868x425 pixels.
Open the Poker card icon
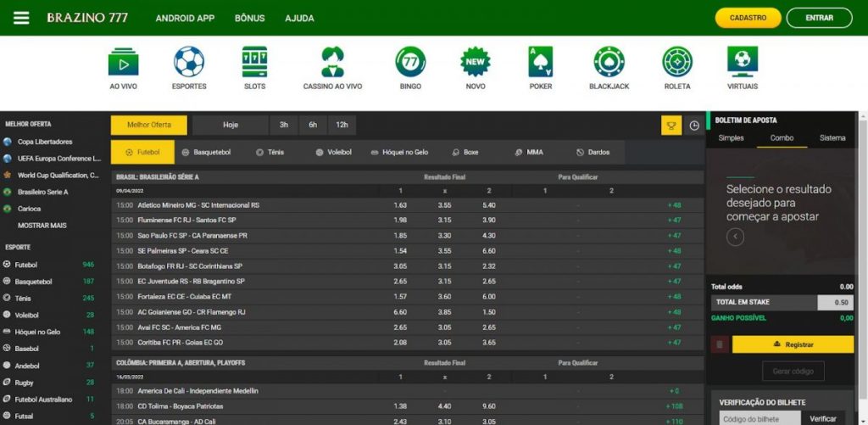tap(540, 63)
